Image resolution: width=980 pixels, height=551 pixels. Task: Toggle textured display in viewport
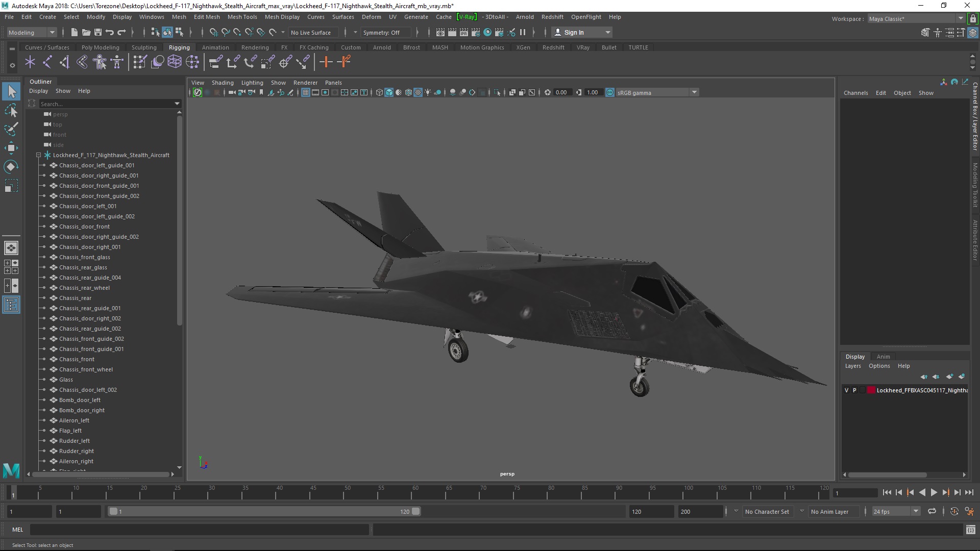418,92
